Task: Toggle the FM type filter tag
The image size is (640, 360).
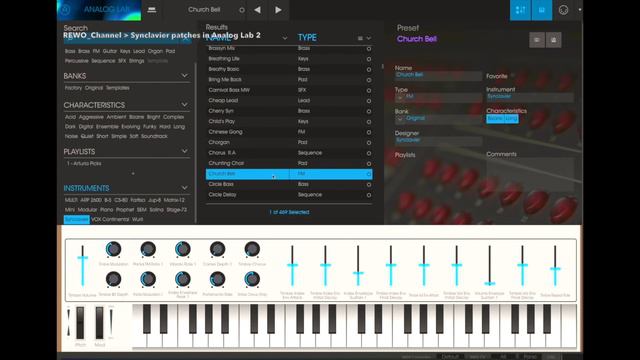Action: [x=96, y=51]
